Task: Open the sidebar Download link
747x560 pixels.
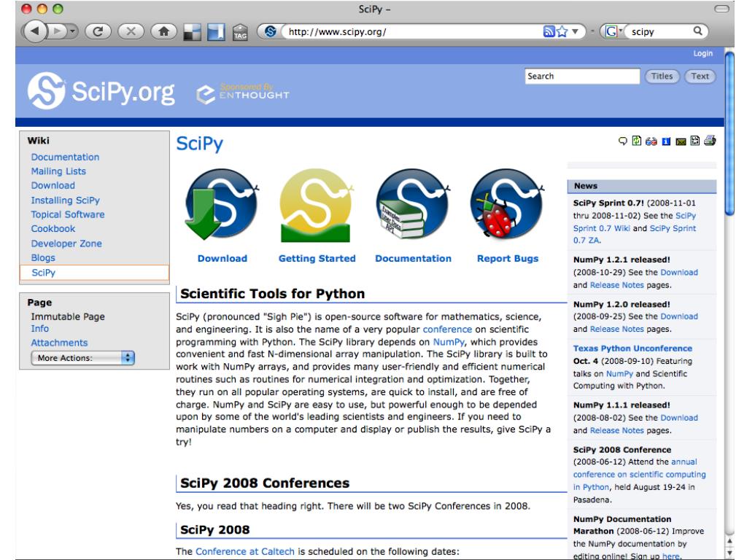Action: (53, 186)
